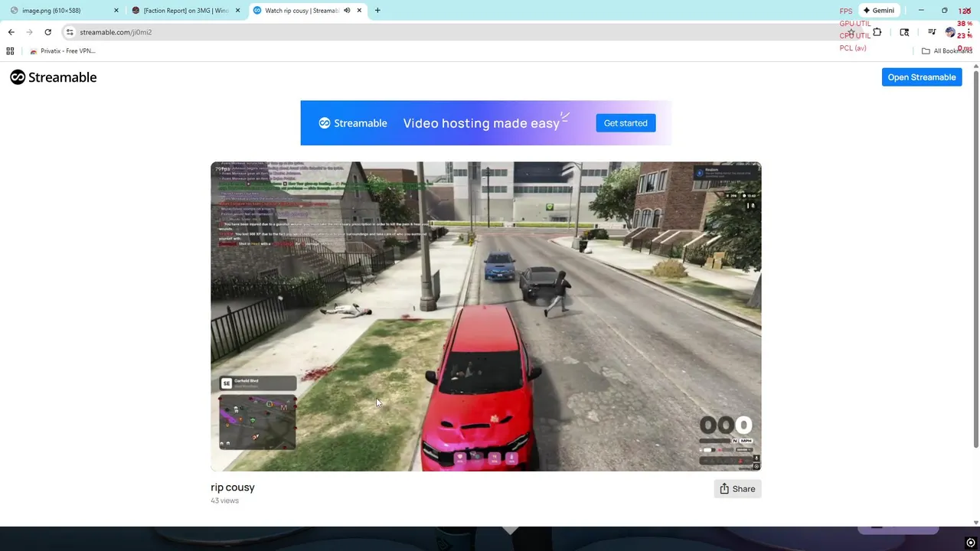Image resolution: width=980 pixels, height=551 pixels.
Task: Go forward with the browser arrow
Action: point(29,32)
